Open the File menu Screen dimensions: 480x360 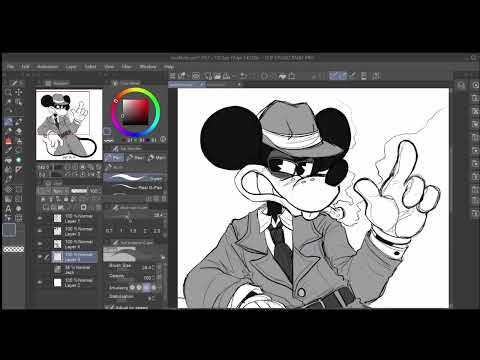[11, 67]
